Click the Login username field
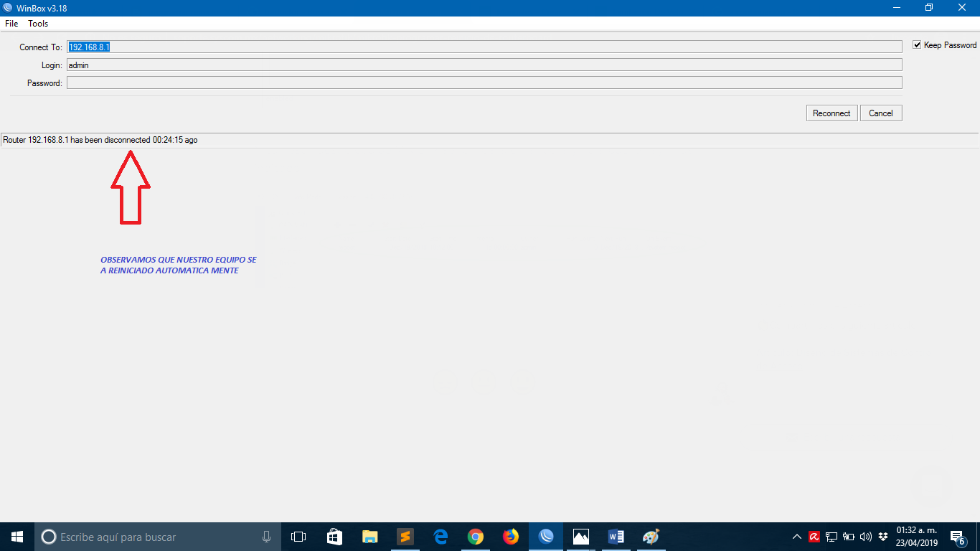980x551 pixels. click(484, 65)
